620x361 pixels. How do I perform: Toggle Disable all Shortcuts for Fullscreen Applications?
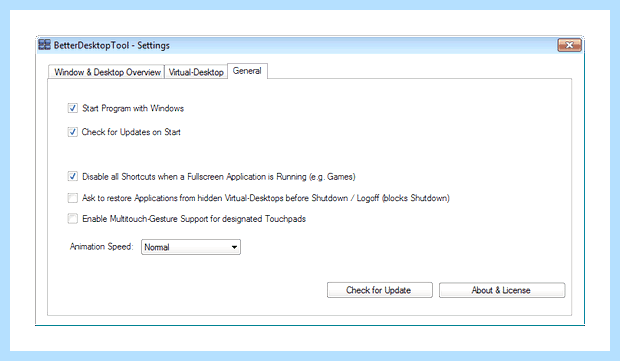pos(72,176)
